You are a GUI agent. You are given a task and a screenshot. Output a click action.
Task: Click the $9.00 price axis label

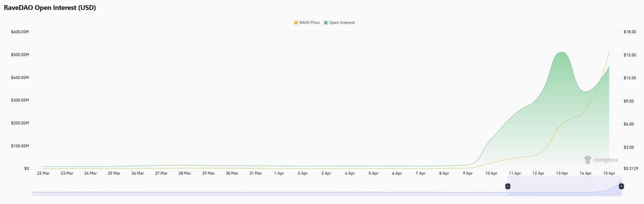[x=629, y=101]
